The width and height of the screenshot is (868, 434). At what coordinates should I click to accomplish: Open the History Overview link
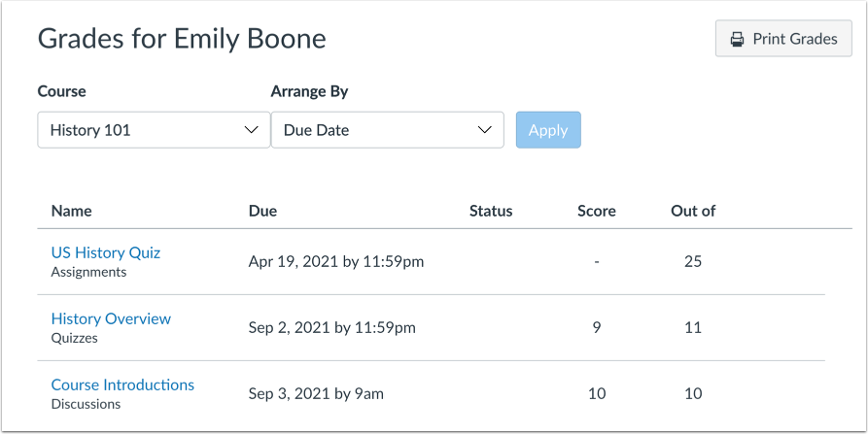111,318
